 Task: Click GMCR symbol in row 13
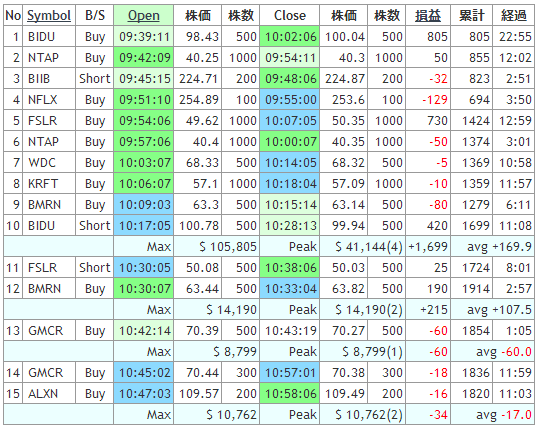tap(46, 331)
